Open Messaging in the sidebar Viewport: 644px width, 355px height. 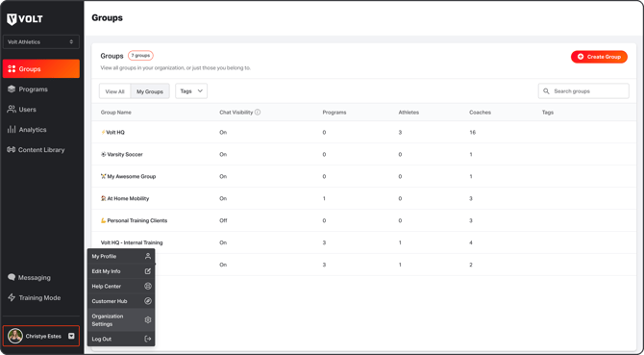(40, 277)
